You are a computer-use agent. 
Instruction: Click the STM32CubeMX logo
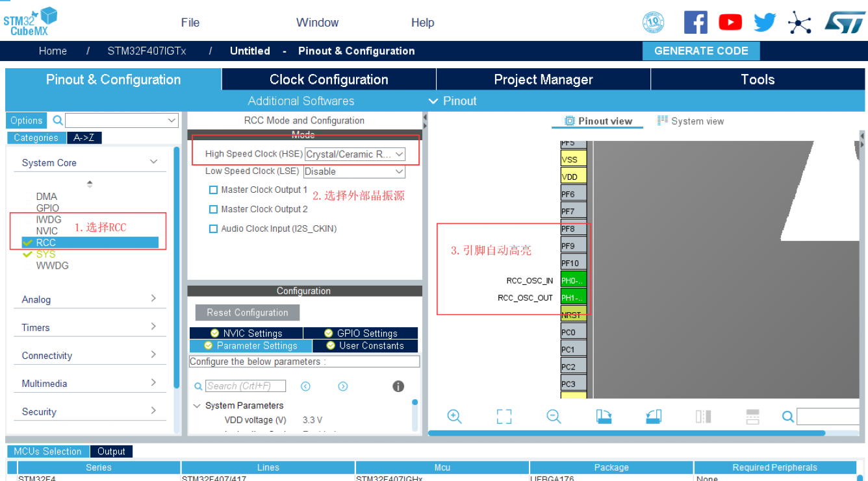pyautogui.click(x=30, y=21)
